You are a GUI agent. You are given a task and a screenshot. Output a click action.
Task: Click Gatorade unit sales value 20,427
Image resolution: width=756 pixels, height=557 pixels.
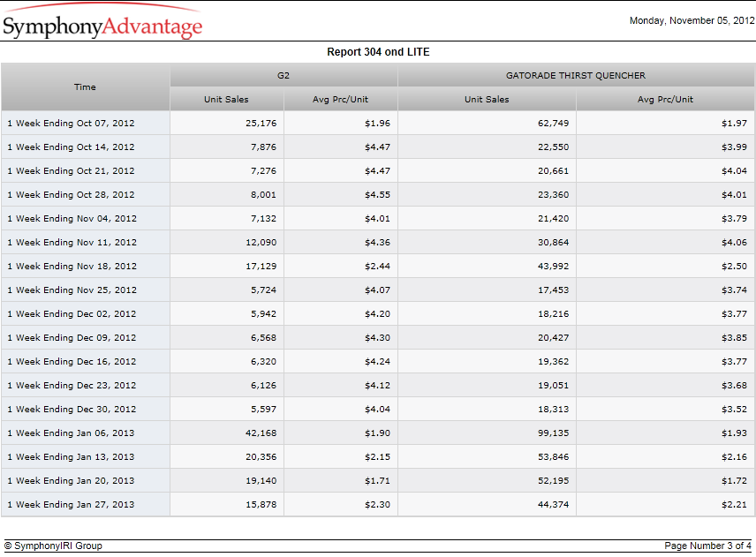coord(553,338)
